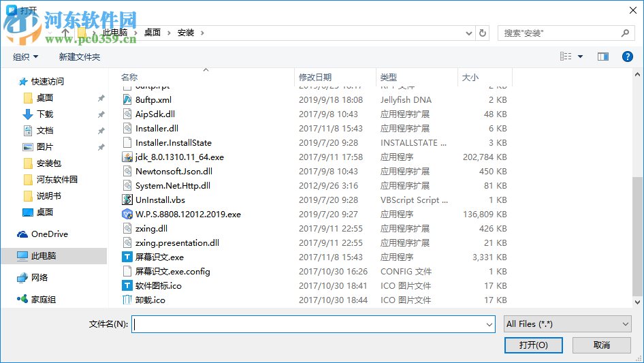Expand the address bar history dropdown
The height and width of the screenshot is (363, 644).
pos(468,33)
